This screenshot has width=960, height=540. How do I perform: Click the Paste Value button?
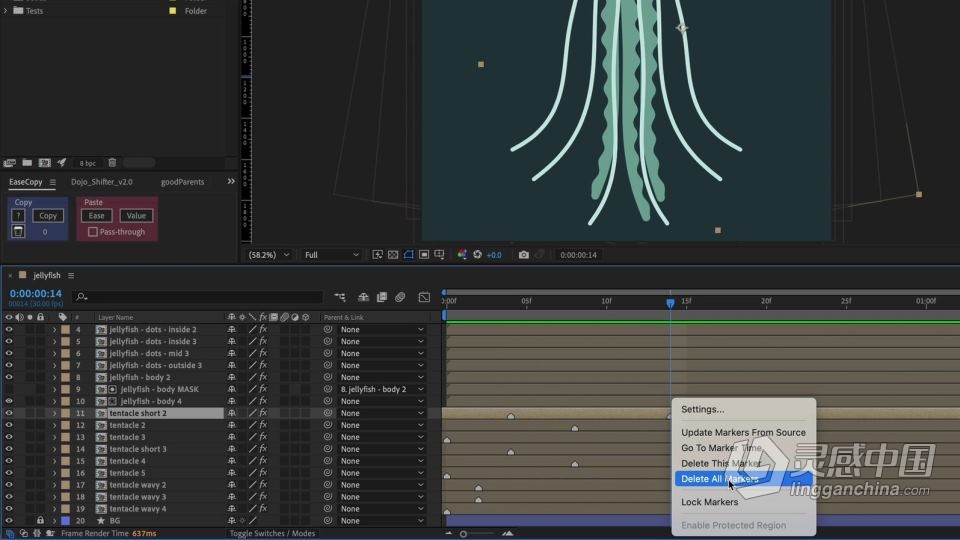point(136,216)
